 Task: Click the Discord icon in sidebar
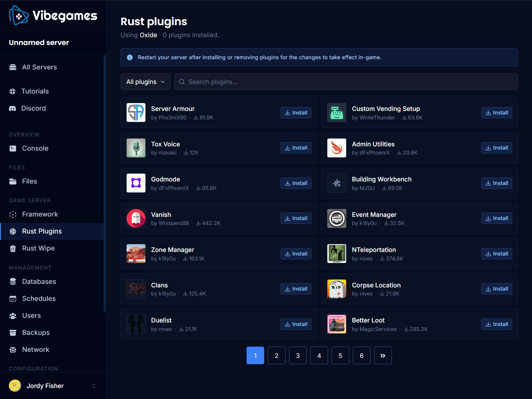click(12, 108)
